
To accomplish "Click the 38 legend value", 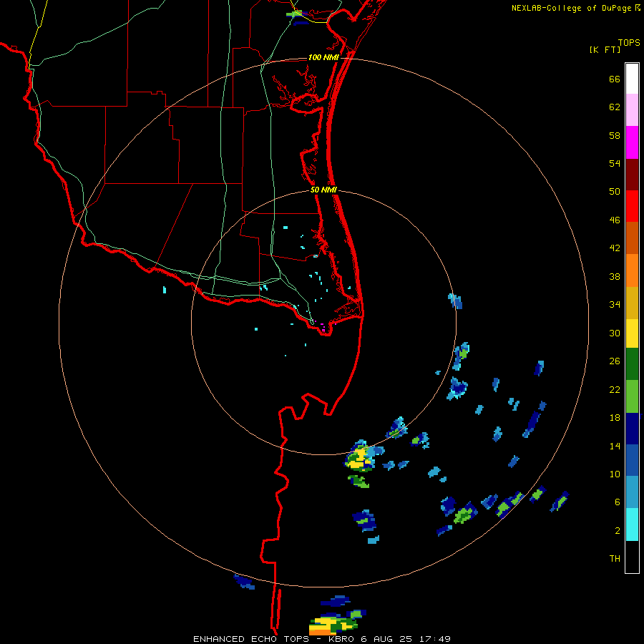I will (615, 277).
